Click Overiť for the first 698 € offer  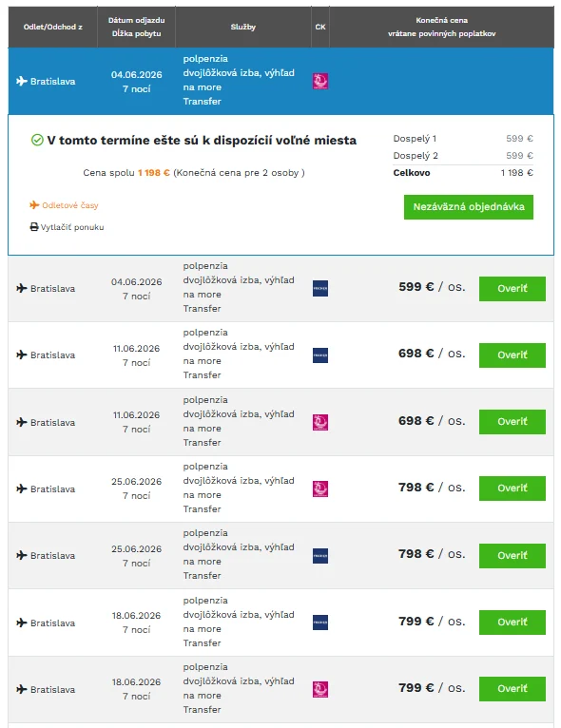(513, 355)
